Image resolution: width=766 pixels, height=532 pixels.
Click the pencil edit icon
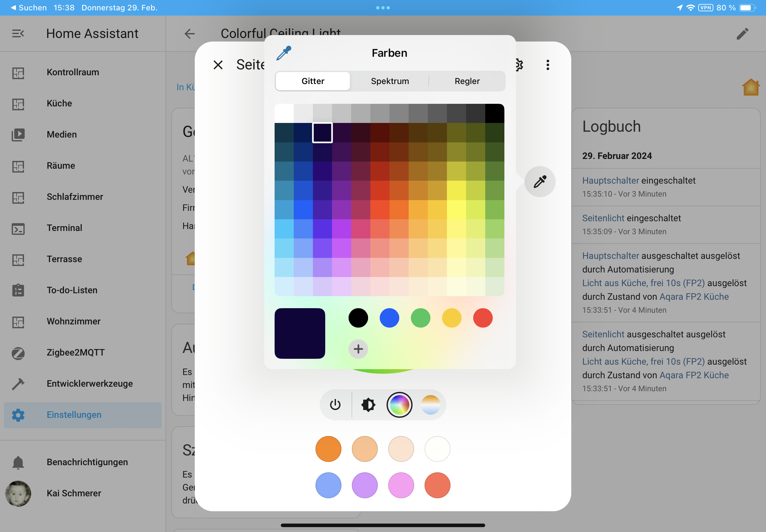(x=742, y=34)
